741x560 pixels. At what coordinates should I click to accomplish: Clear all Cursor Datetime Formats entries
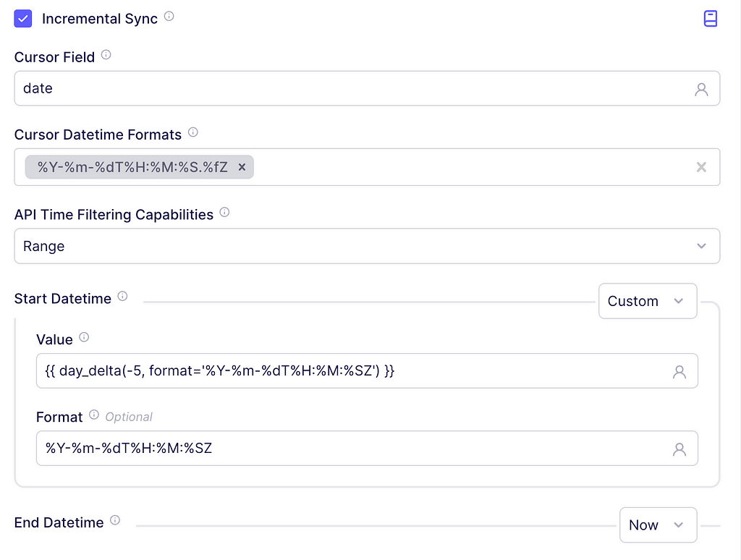tap(701, 167)
